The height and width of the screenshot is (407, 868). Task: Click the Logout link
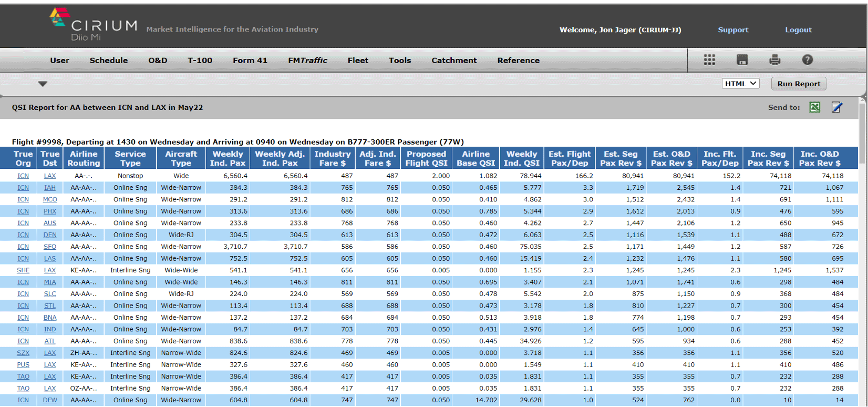click(798, 30)
